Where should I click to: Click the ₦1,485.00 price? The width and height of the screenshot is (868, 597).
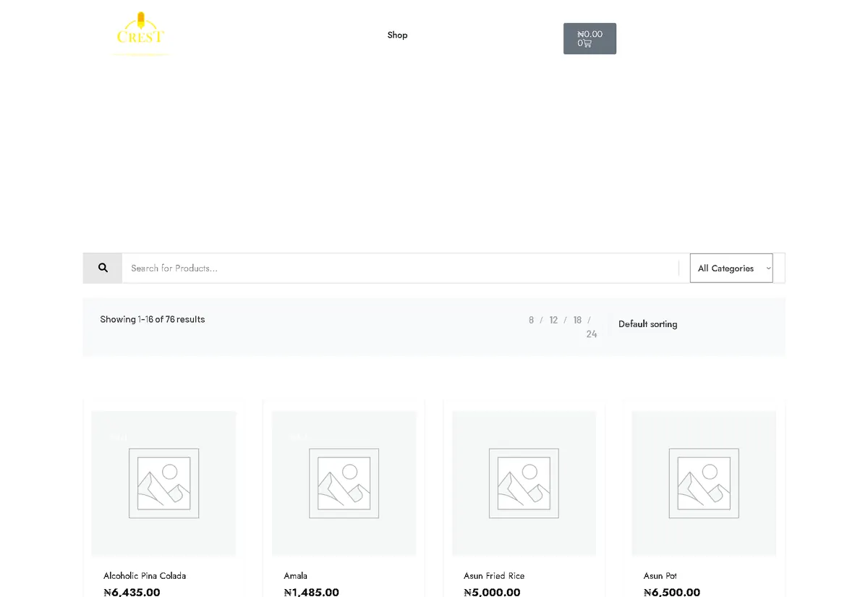click(311, 592)
